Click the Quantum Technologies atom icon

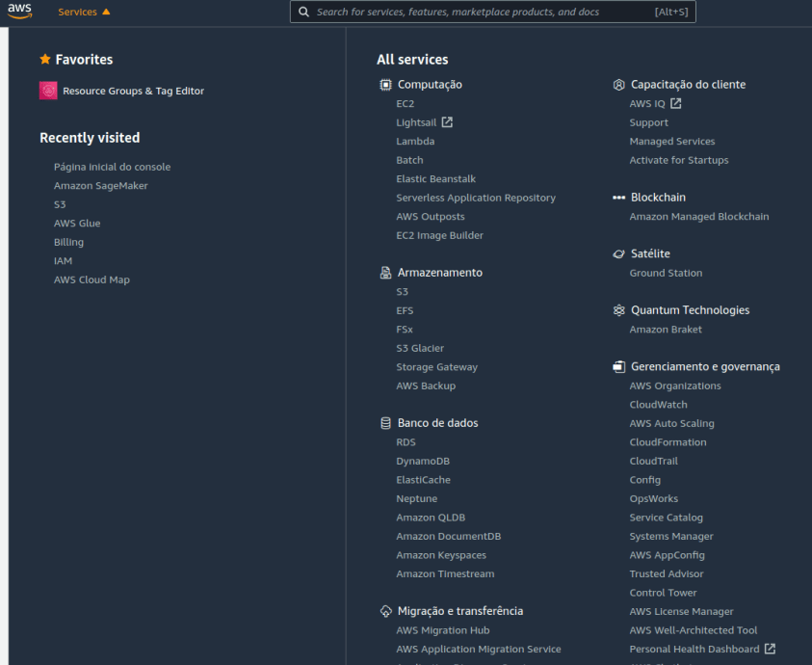coord(618,310)
